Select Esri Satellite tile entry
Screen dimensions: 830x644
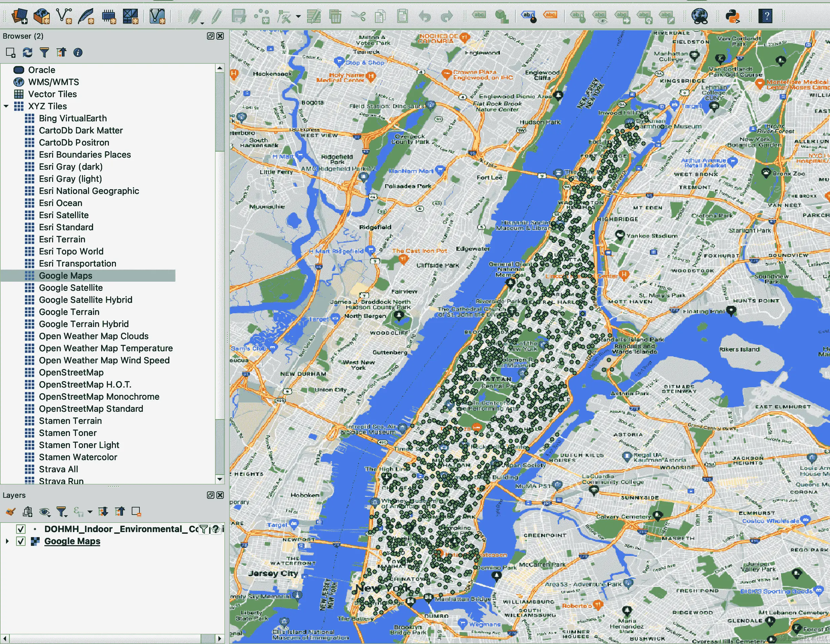coord(64,215)
